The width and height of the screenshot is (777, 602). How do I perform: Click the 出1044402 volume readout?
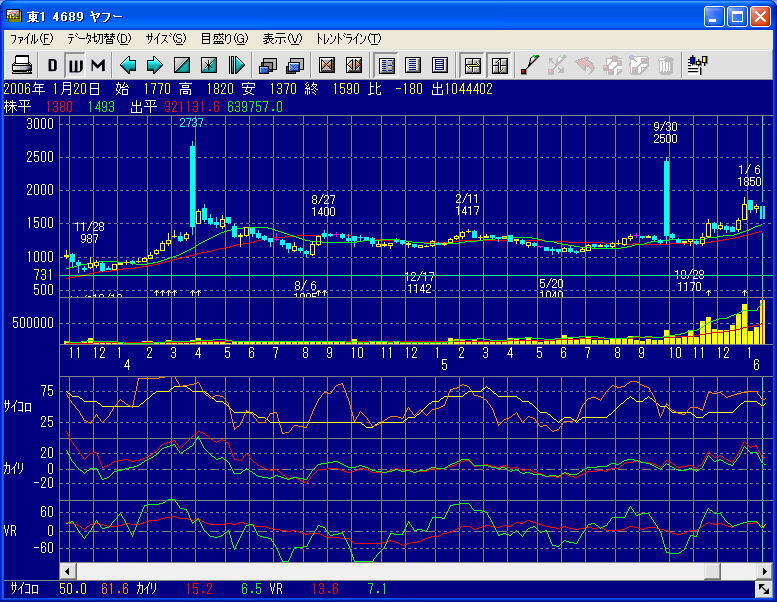click(462, 89)
